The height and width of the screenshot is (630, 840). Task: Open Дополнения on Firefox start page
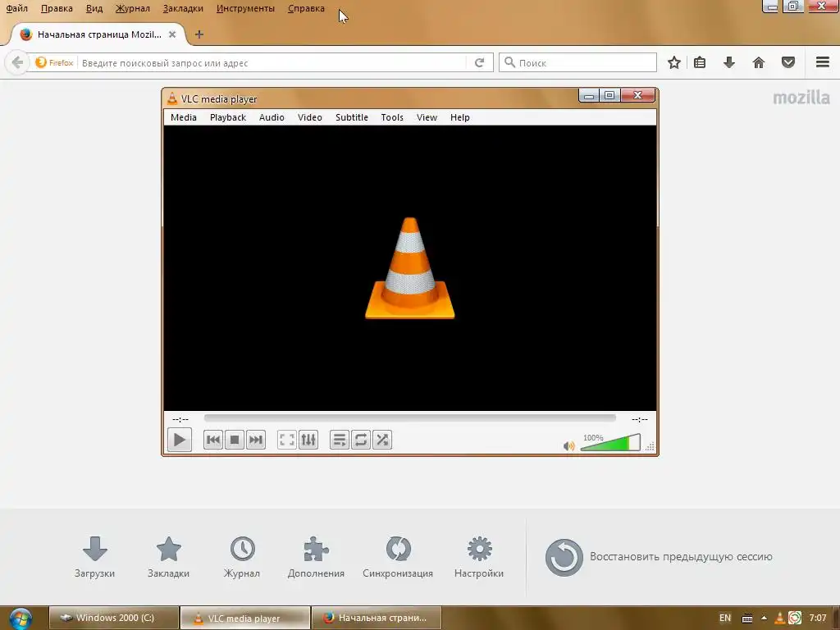316,557
